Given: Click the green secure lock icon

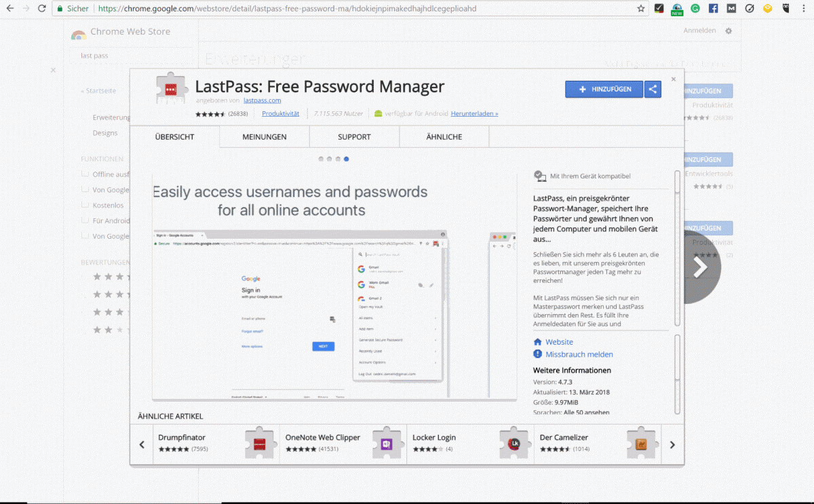Looking at the screenshot, I should [60, 9].
